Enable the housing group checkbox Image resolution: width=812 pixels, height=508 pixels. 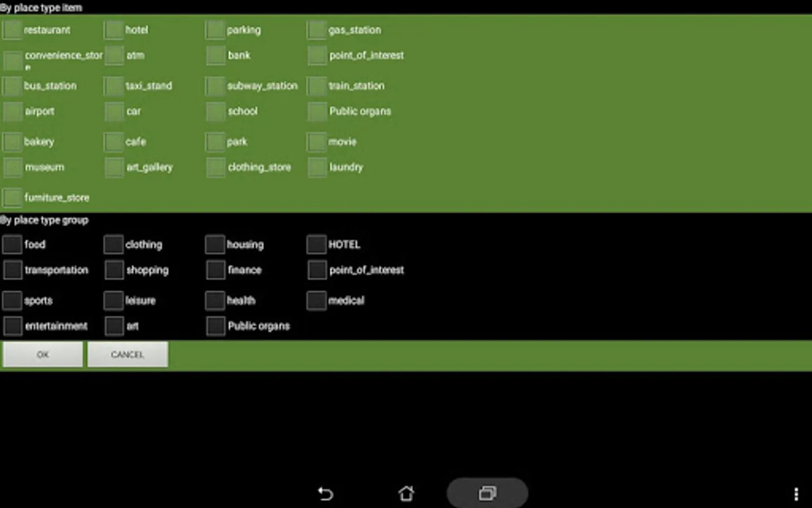[x=215, y=244]
